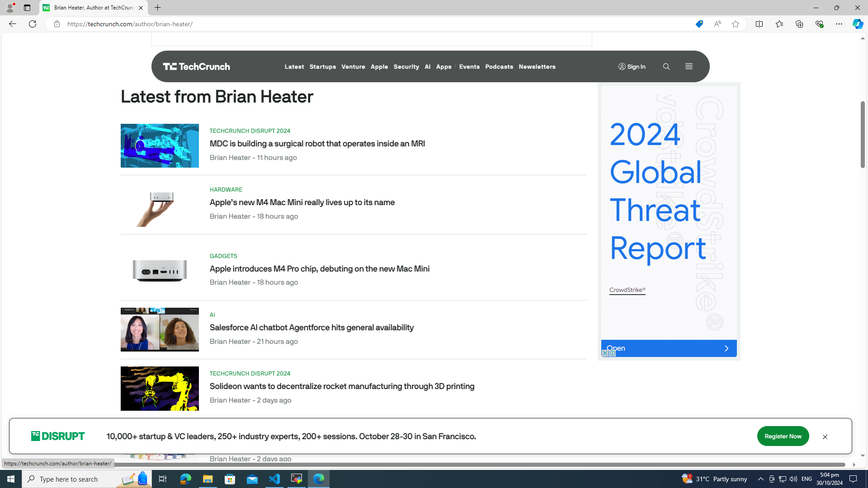Open Browser essentials heart icon
The height and width of the screenshot is (488, 868).
pyautogui.click(x=819, y=24)
